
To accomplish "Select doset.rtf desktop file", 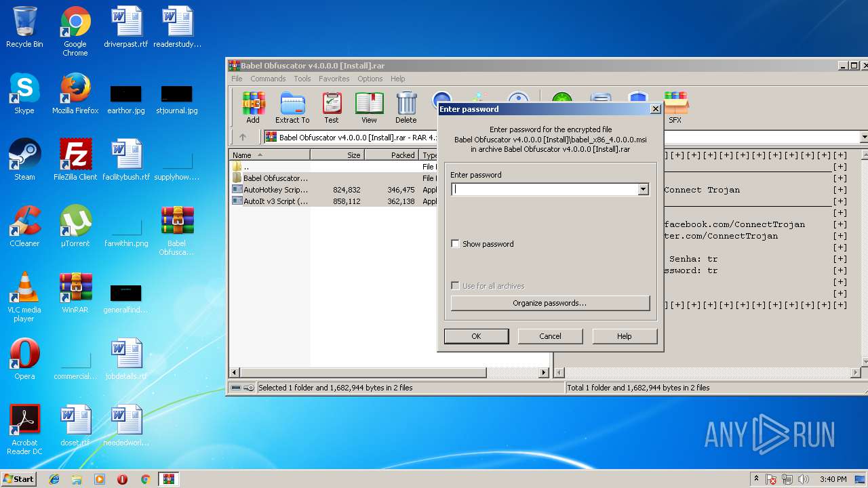I will [x=75, y=426].
